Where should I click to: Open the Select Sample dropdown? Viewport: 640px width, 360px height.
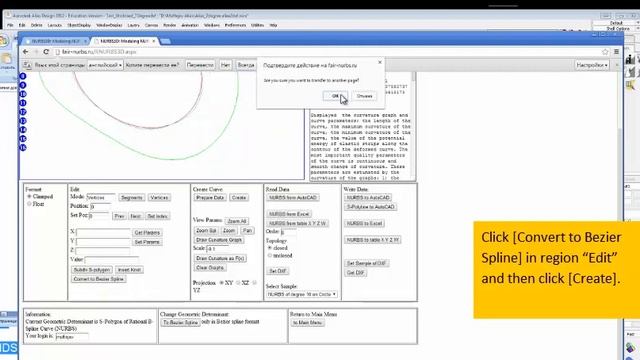(302, 294)
